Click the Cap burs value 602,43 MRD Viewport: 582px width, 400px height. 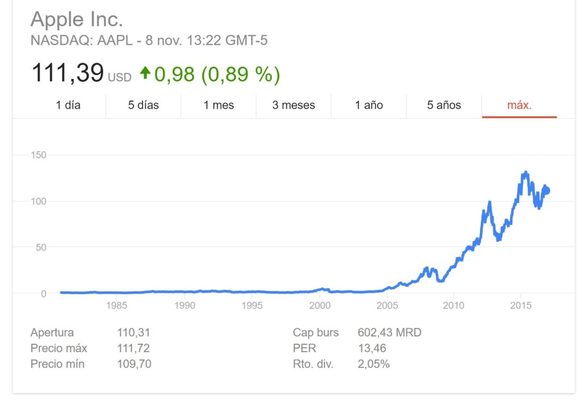coord(389,332)
